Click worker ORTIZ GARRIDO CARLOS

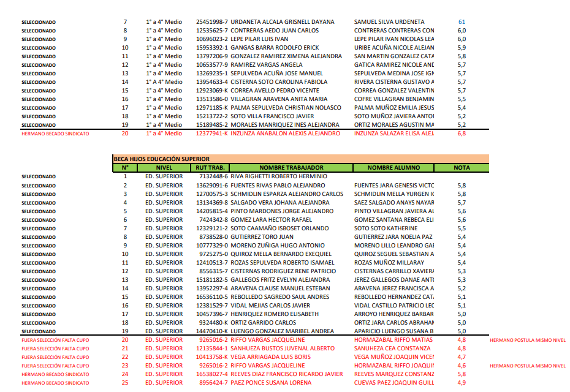263,323
